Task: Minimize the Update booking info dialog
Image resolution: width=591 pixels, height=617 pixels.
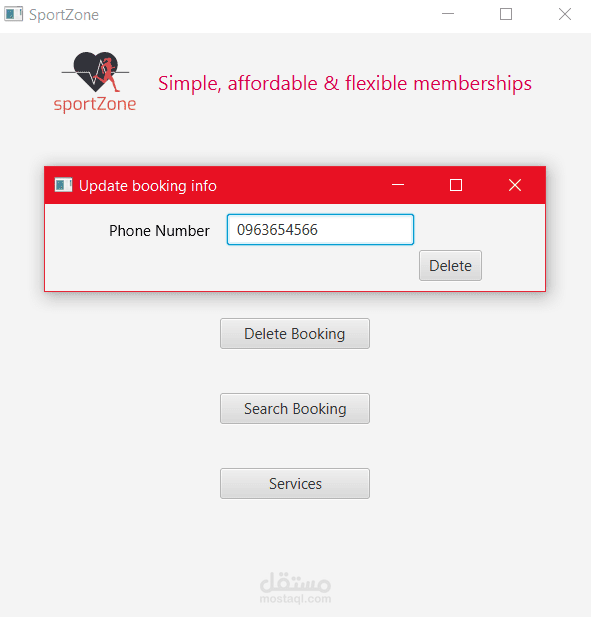Action: click(x=398, y=185)
